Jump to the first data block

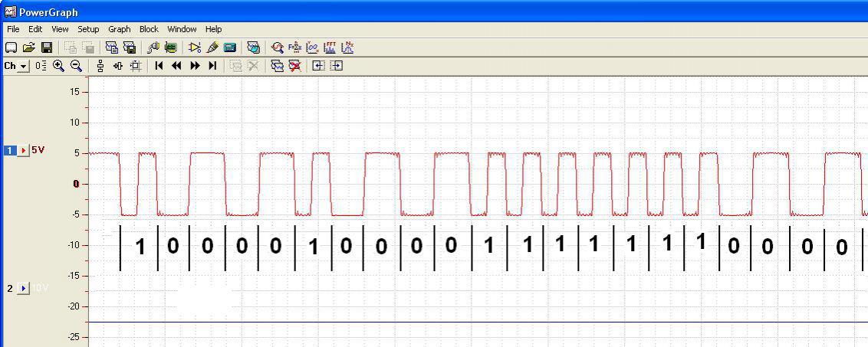pos(159,66)
